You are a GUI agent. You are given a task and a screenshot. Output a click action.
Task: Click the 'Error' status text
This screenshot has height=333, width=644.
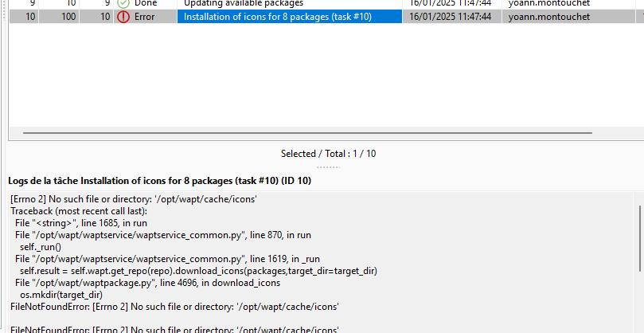point(145,17)
